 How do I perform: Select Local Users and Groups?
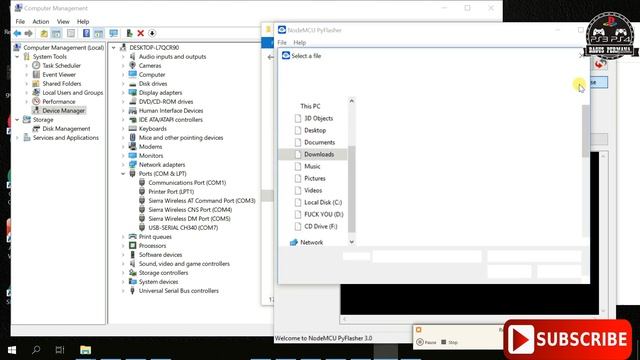73,93
